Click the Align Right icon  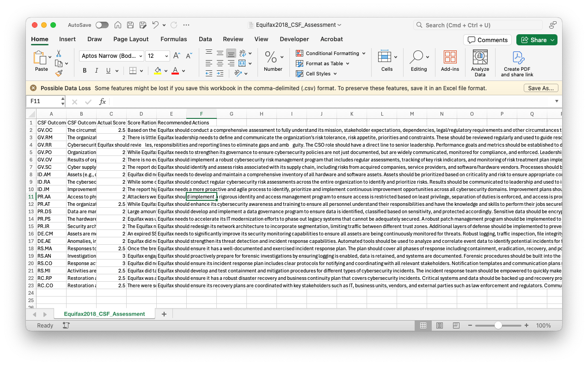[231, 63]
